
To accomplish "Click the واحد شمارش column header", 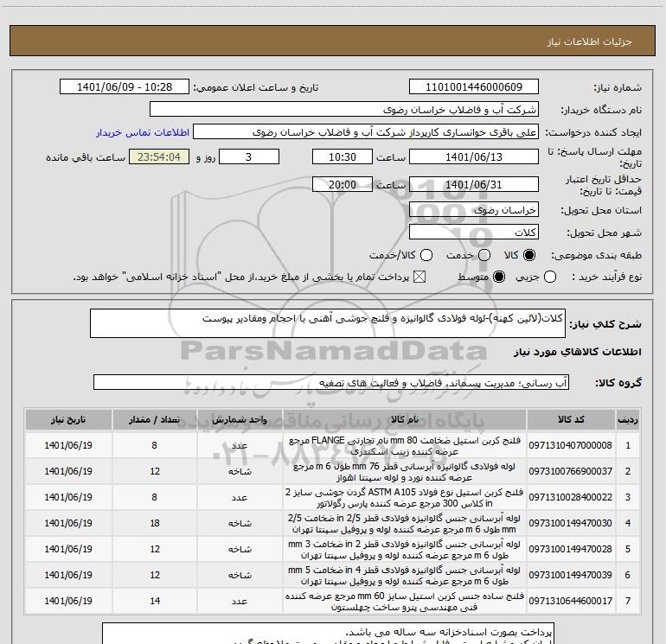I will coord(240,419).
